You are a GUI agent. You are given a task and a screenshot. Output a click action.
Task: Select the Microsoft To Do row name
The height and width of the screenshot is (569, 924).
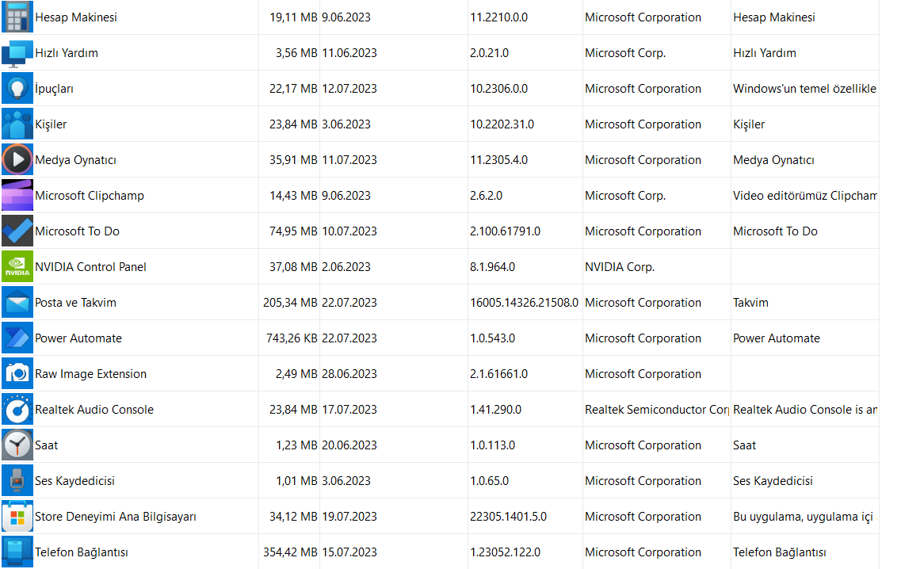click(77, 231)
